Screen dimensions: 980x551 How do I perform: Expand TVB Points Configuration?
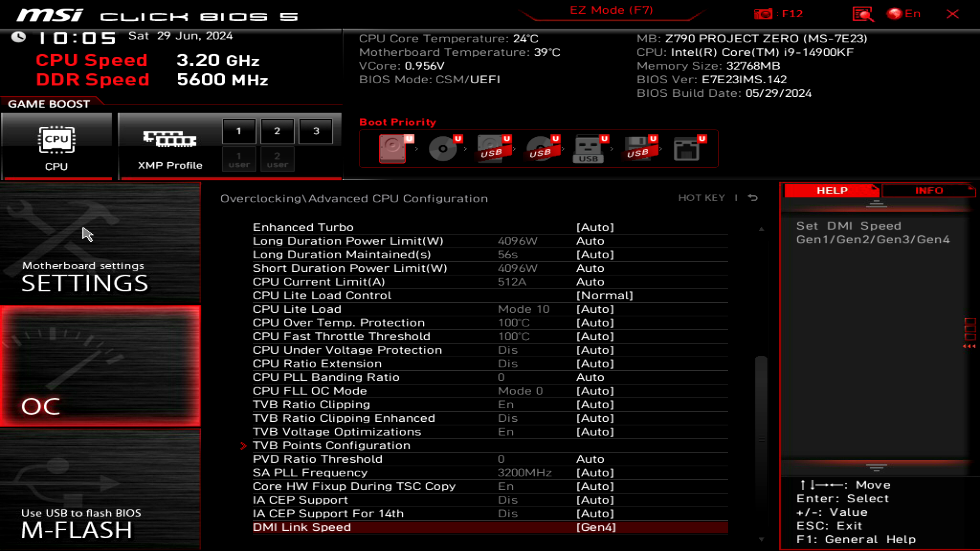tap(332, 445)
